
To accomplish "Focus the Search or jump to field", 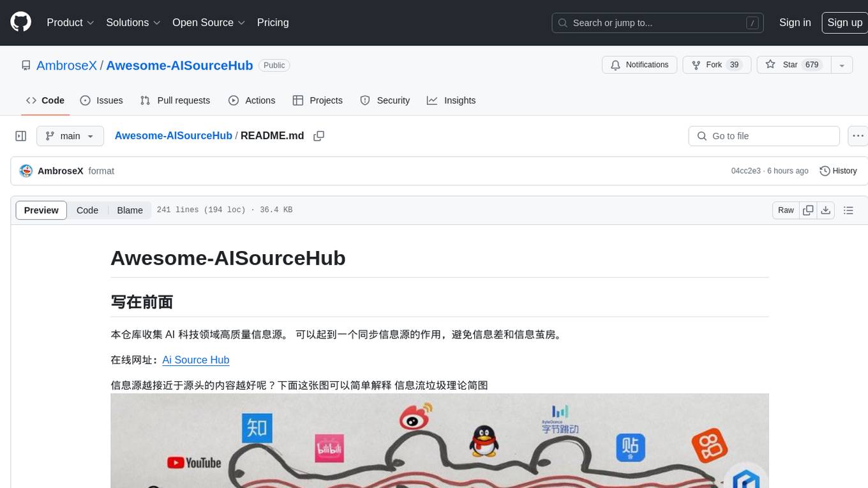I will pos(658,23).
